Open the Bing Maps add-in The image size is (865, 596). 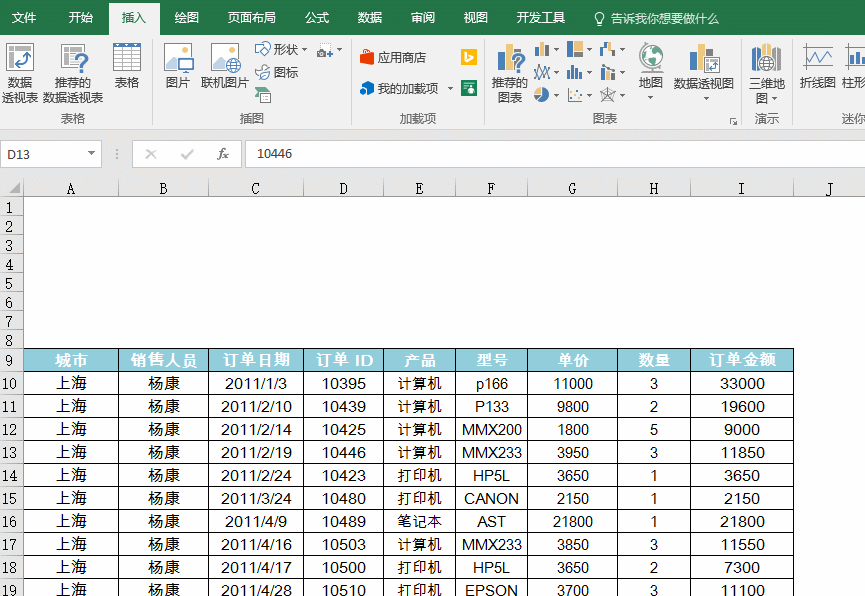click(468, 57)
